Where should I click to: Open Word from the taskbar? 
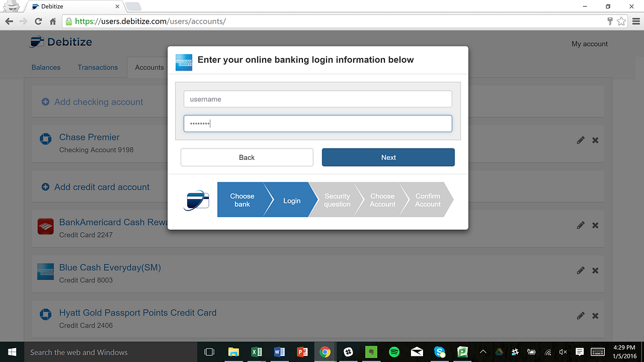[279, 352]
